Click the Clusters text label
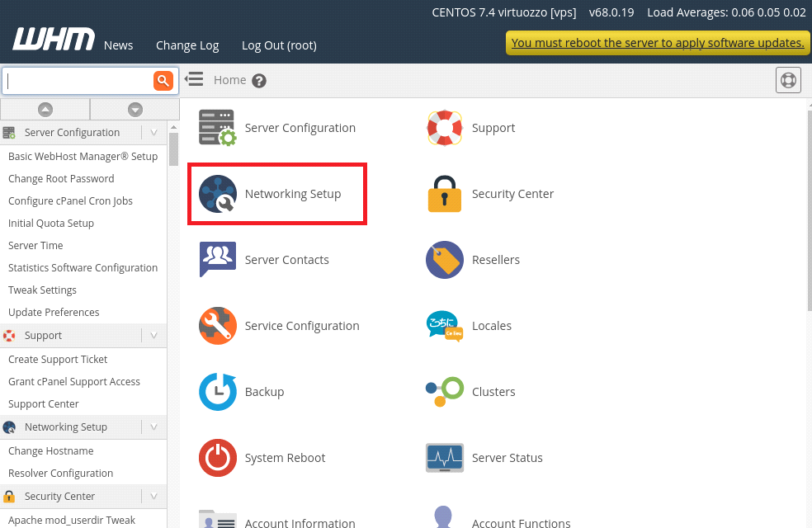Viewport: 812px width, 528px height. tap(493, 392)
